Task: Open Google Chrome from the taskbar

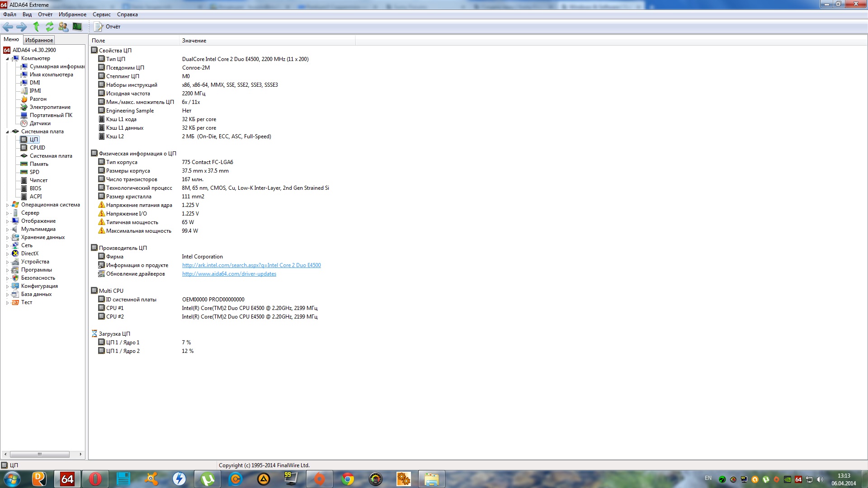Action: [347, 479]
